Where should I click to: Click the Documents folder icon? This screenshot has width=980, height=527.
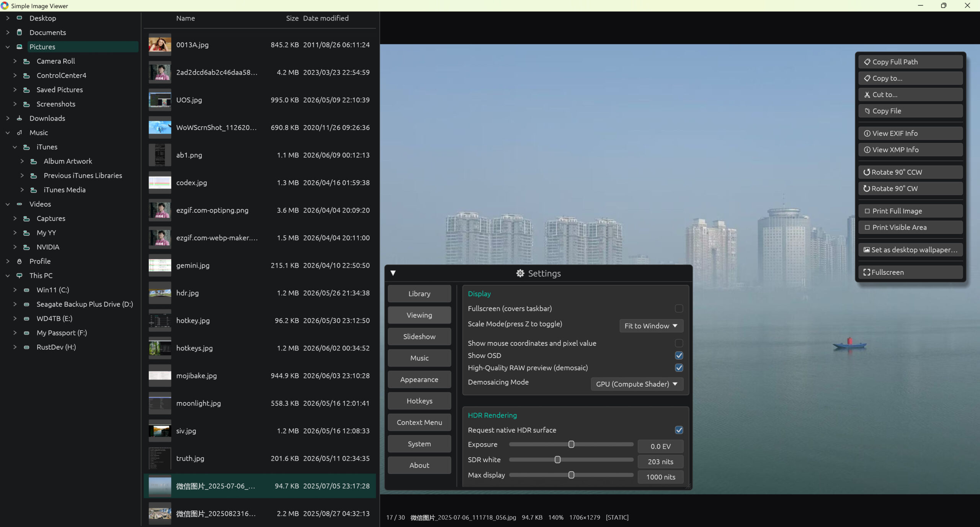[x=20, y=32]
